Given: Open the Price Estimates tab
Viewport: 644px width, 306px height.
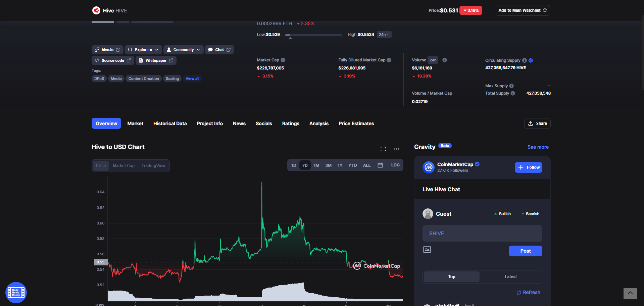Looking at the screenshot, I should (356, 123).
